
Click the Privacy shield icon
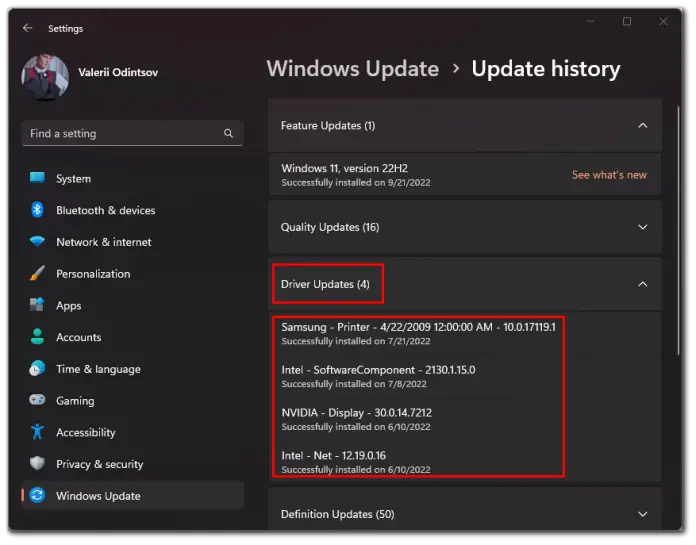(37, 463)
